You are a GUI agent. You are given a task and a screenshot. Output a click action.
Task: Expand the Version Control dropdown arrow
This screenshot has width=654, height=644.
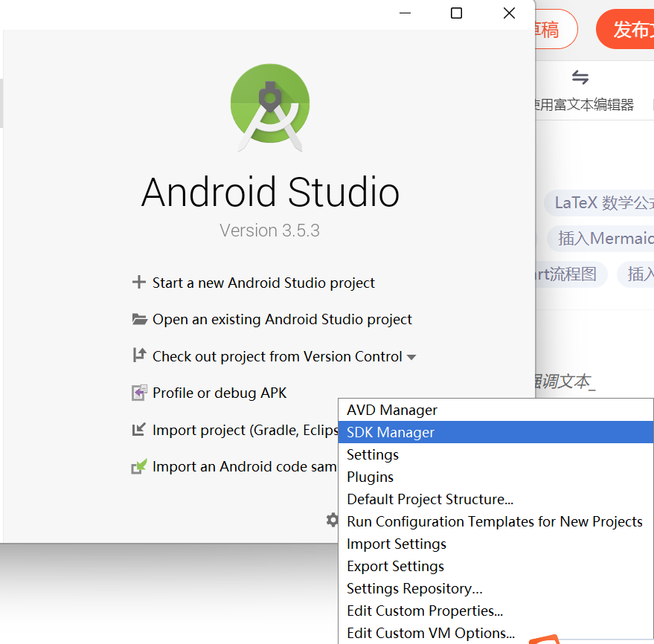(x=411, y=357)
